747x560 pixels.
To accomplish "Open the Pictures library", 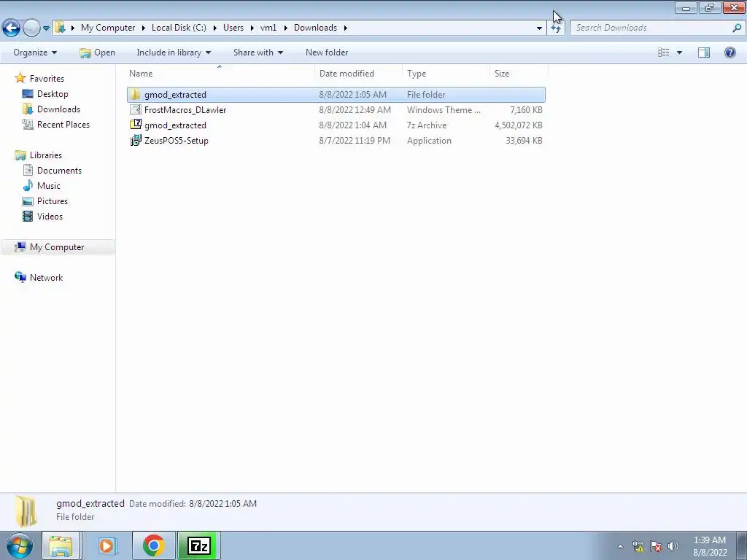I will [x=53, y=201].
